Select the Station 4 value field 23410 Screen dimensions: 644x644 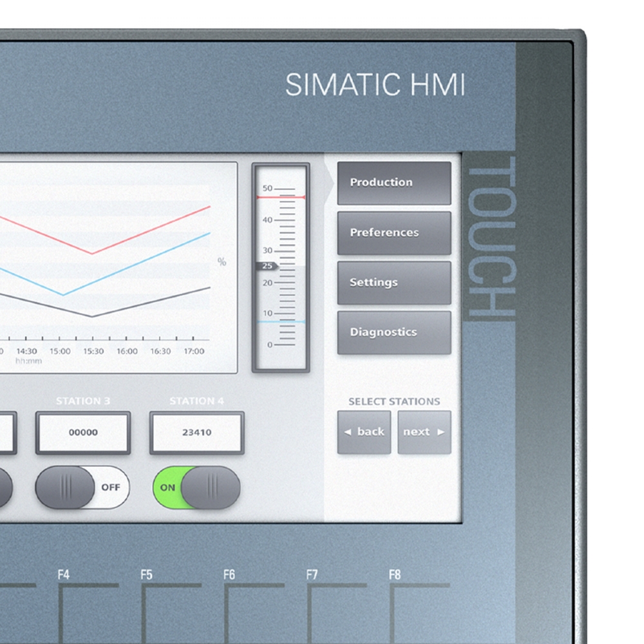pos(196,433)
